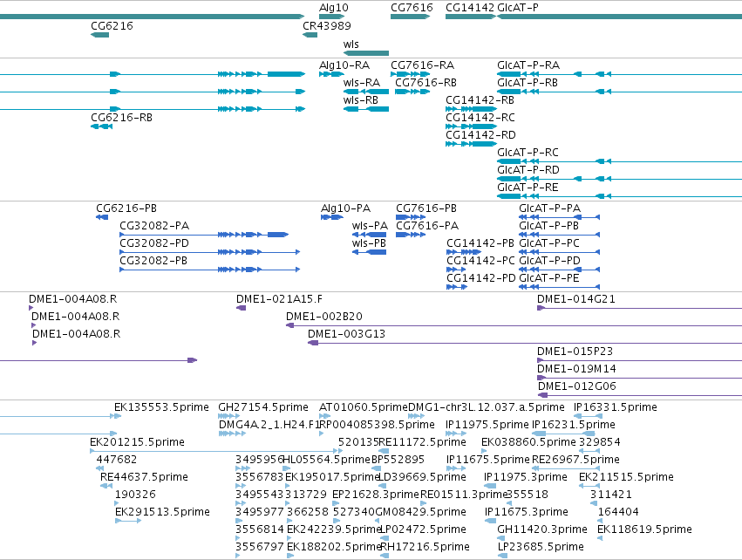Select the CR43989 gene label

click(326, 25)
